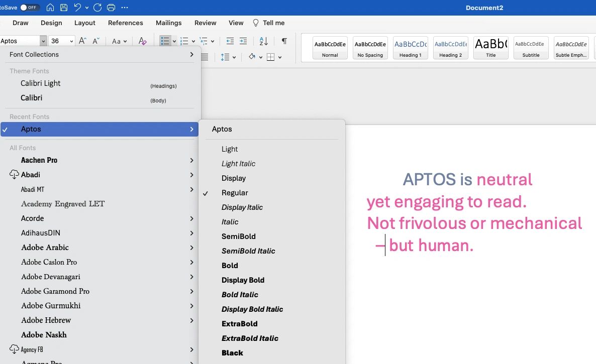Open the font size dropdown
Screen dimensions: 596x364
(71, 41)
